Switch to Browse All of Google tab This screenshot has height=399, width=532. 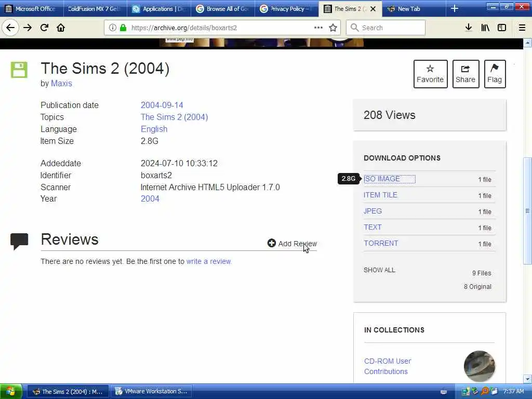[222, 8]
